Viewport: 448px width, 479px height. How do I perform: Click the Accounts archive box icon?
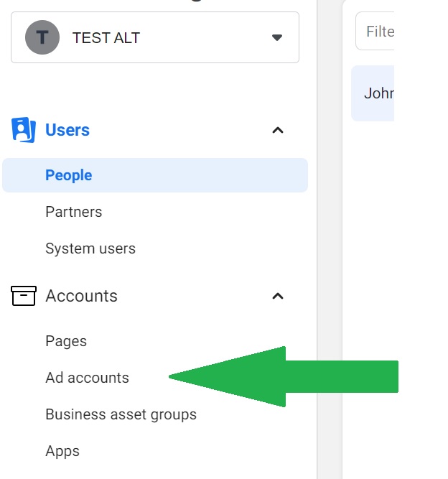coord(24,296)
